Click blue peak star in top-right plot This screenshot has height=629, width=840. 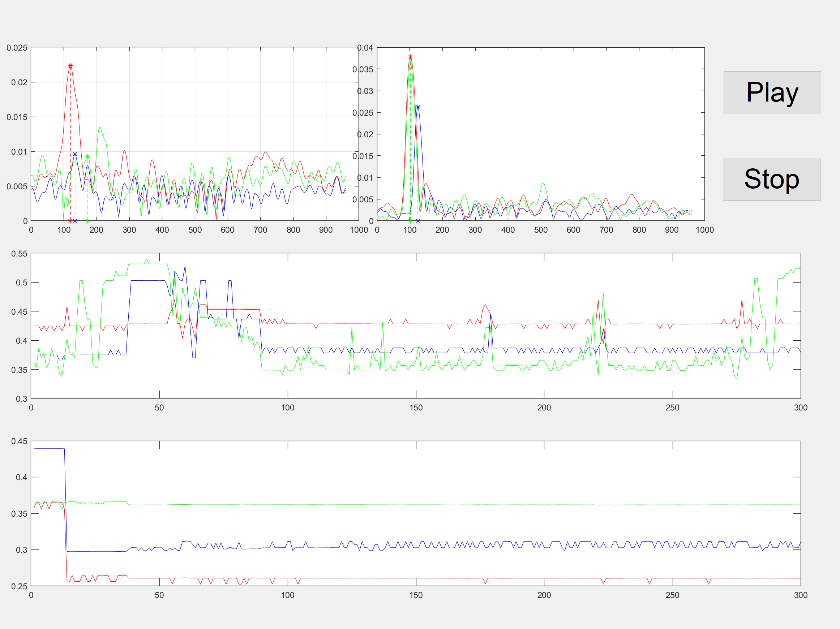pos(418,107)
